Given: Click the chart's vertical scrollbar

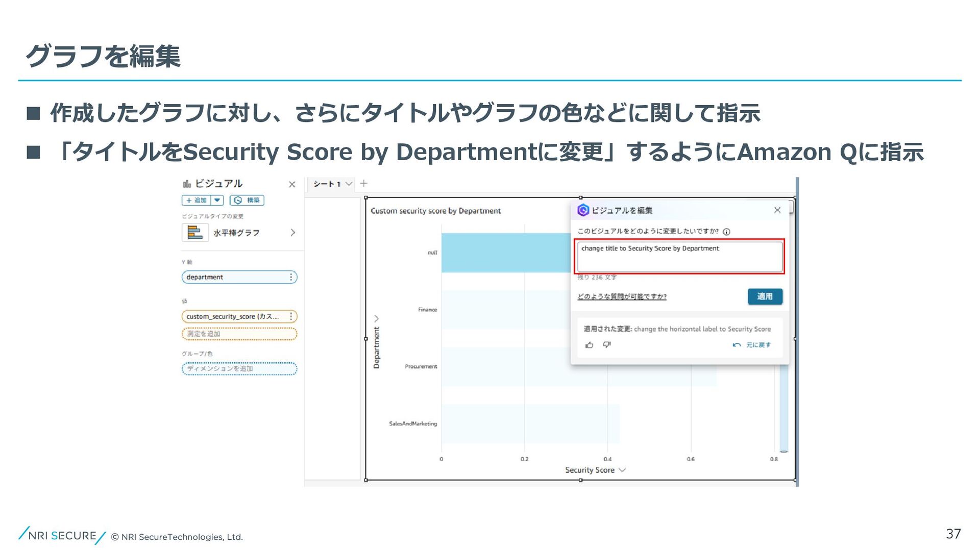Looking at the screenshot, I should tap(784, 408).
